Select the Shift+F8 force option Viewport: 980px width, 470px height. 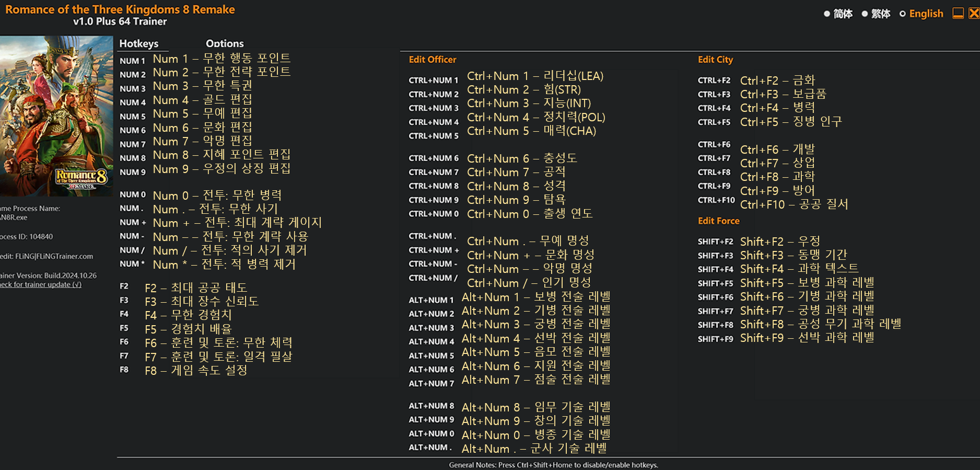pyautogui.click(x=821, y=324)
